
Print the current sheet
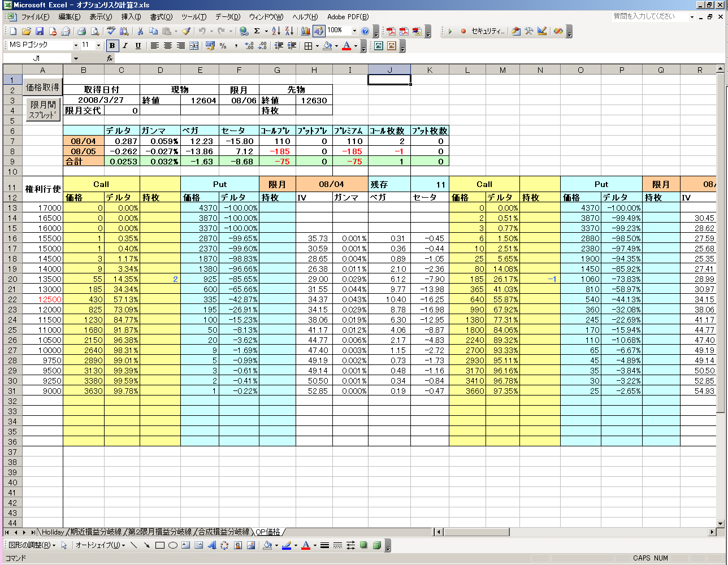(x=81, y=31)
